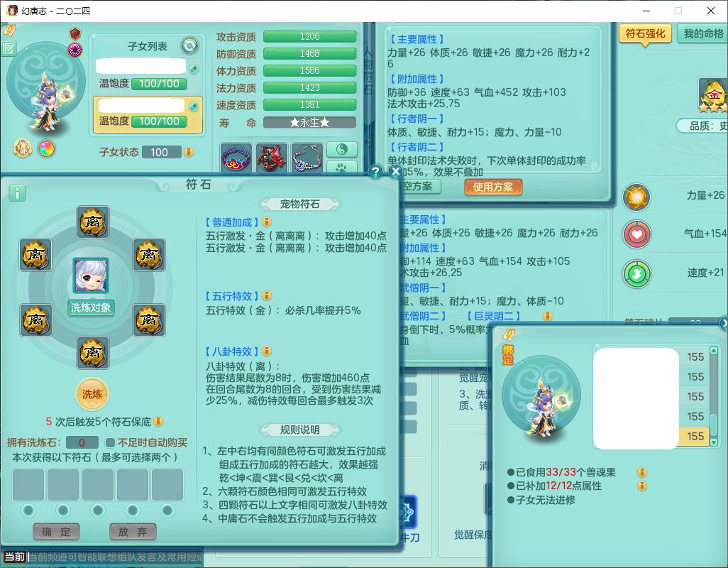Screen dimensions: 728x568
Task: Select the last rune stone radio circle
Action: [167, 510]
